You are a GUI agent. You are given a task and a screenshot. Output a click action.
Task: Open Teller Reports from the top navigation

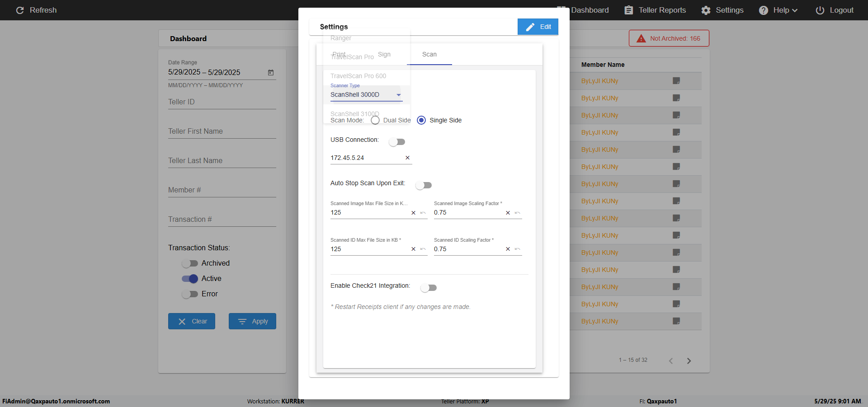click(655, 10)
